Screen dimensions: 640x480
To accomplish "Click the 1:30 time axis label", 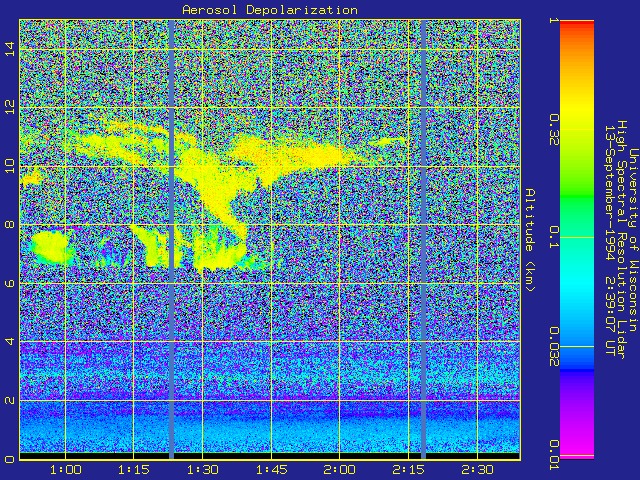I will click(202, 469).
